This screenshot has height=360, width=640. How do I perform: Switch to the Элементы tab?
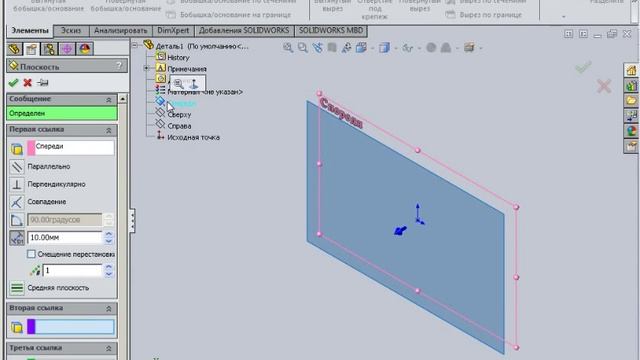coord(29,31)
